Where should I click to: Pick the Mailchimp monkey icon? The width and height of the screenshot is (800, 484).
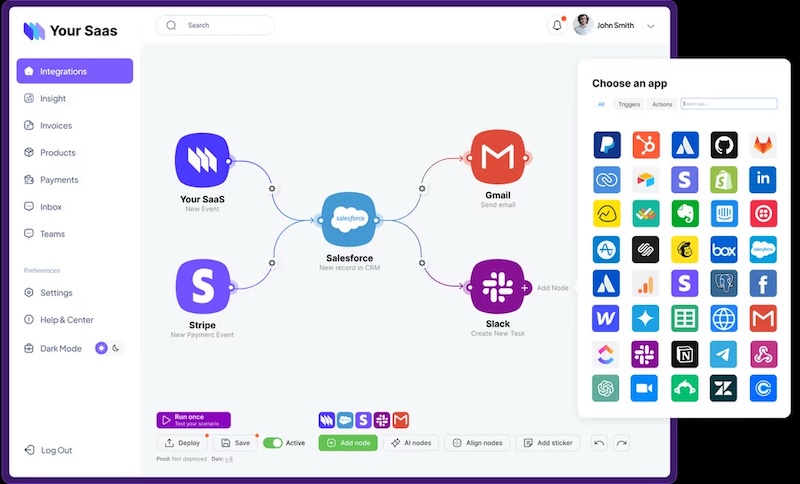(685, 249)
